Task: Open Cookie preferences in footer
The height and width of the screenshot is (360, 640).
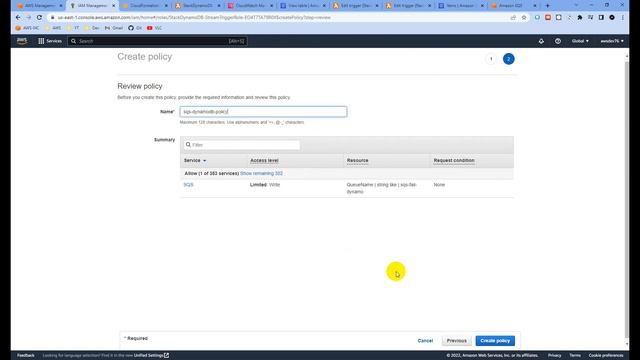Action: 606,356
